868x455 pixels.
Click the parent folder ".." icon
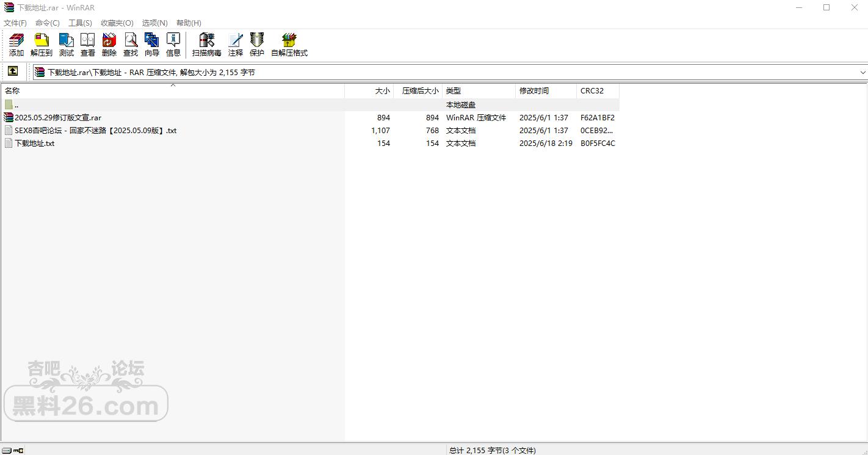(9, 104)
